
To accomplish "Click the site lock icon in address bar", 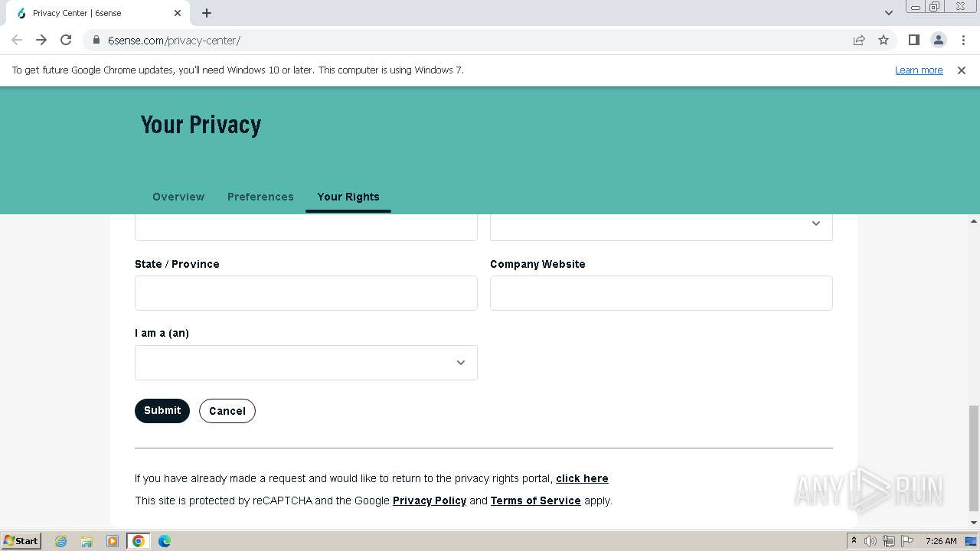I will click(96, 40).
